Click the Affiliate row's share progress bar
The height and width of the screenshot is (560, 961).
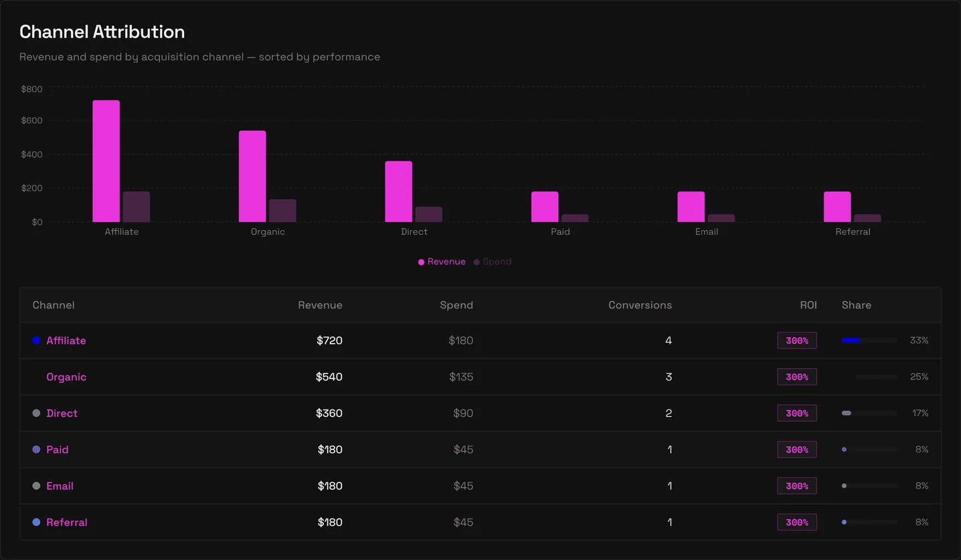pos(869,341)
